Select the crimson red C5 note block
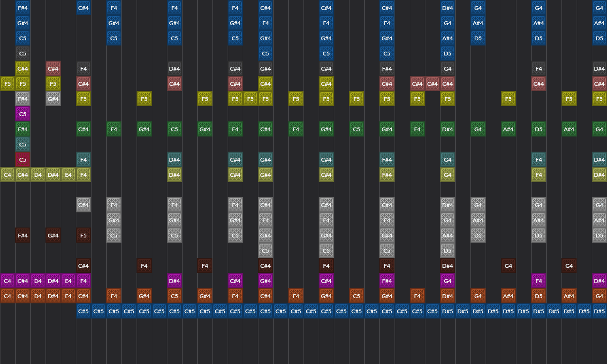Image resolution: width=607 pixels, height=364 pixels. coord(23,160)
